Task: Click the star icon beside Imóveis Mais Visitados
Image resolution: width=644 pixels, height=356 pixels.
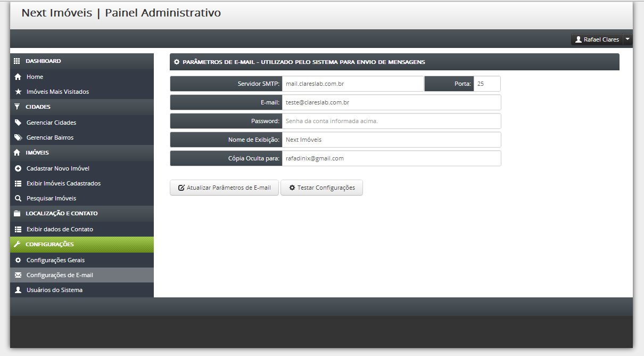Action: pos(18,92)
